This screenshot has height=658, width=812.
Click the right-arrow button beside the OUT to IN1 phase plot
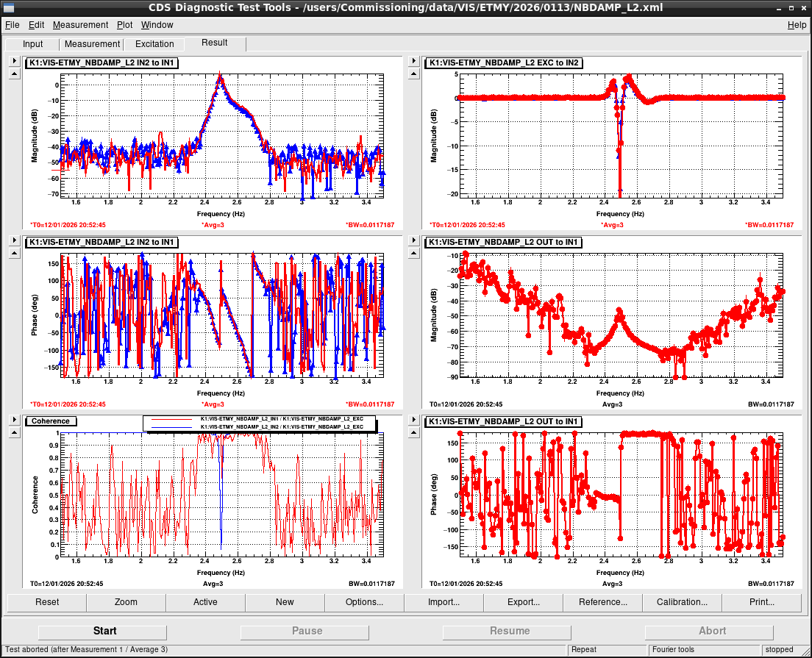pyautogui.click(x=414, y=420)
